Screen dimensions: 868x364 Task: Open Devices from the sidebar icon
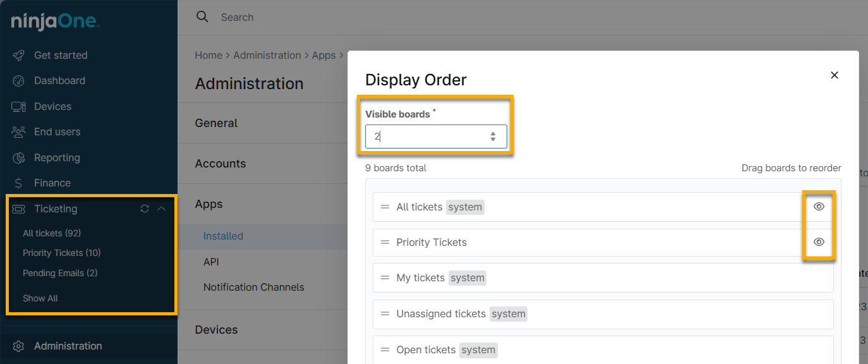pyautogui.click(x=18, y=106)
